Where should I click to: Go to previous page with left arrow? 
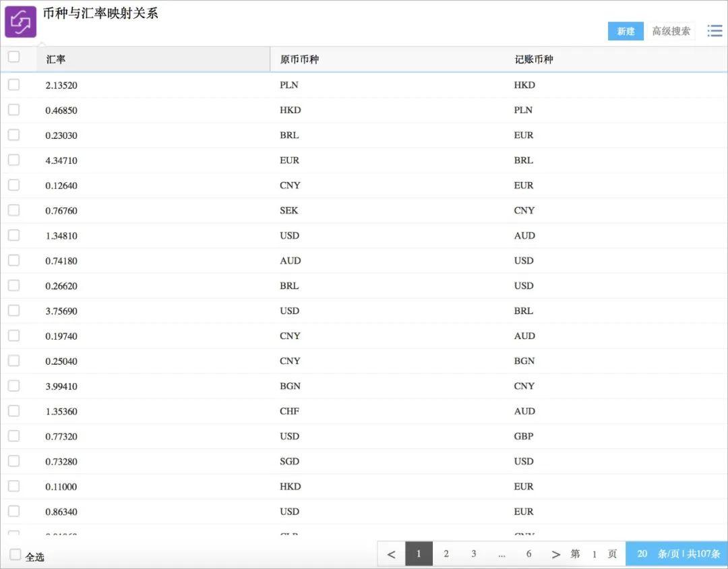point(392,554)
